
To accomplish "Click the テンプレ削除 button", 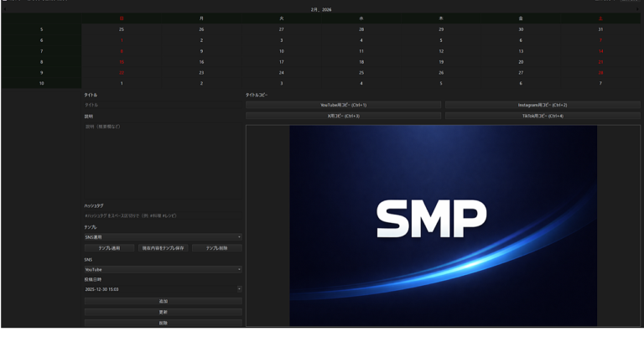I will pyautogui.click(x=216, y=248).
